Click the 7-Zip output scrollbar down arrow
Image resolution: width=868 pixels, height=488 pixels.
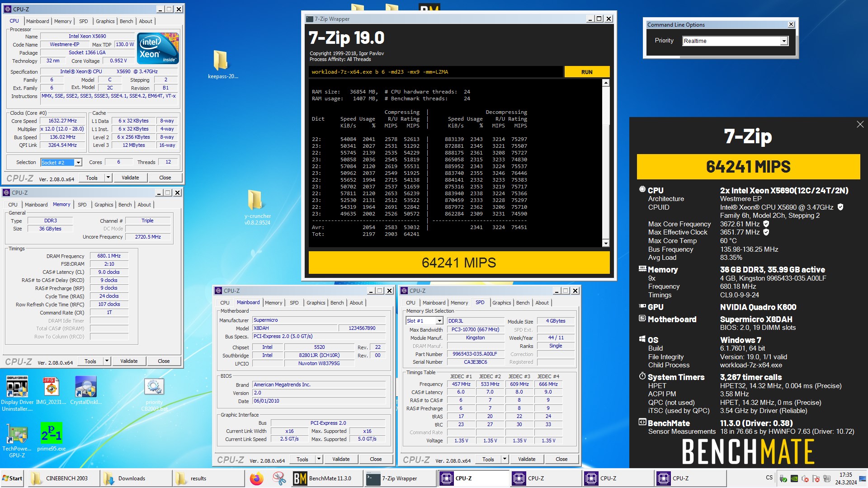click(x=606, y=244)
